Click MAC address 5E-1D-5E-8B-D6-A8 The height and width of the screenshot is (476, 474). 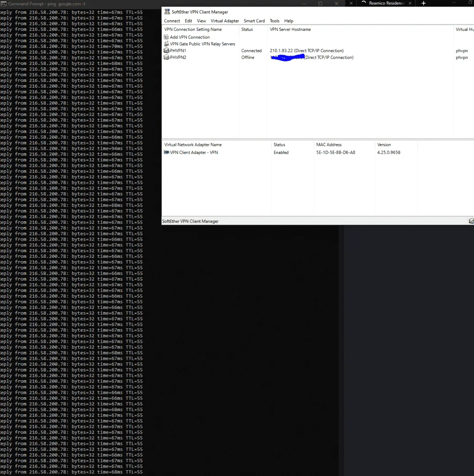point(336,152)
